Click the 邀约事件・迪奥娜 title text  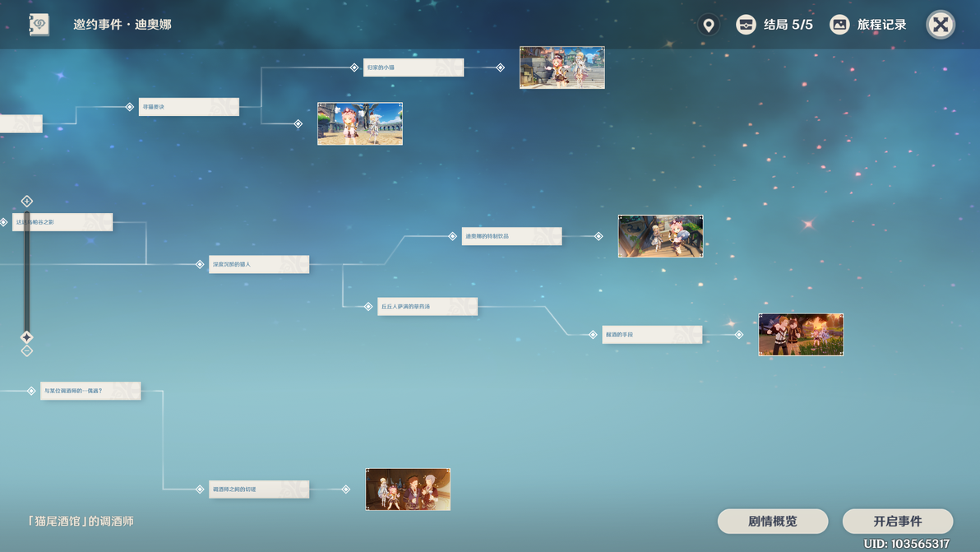point(122,25)
